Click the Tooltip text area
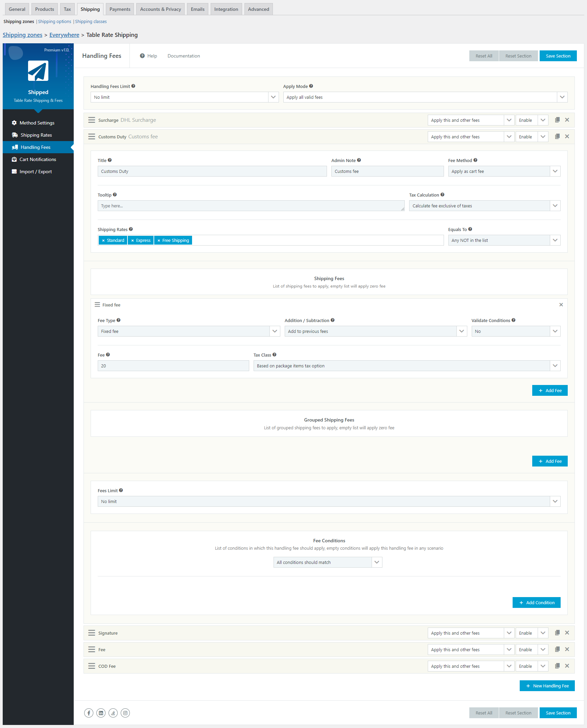587x728 pixels. click(251, 206)
